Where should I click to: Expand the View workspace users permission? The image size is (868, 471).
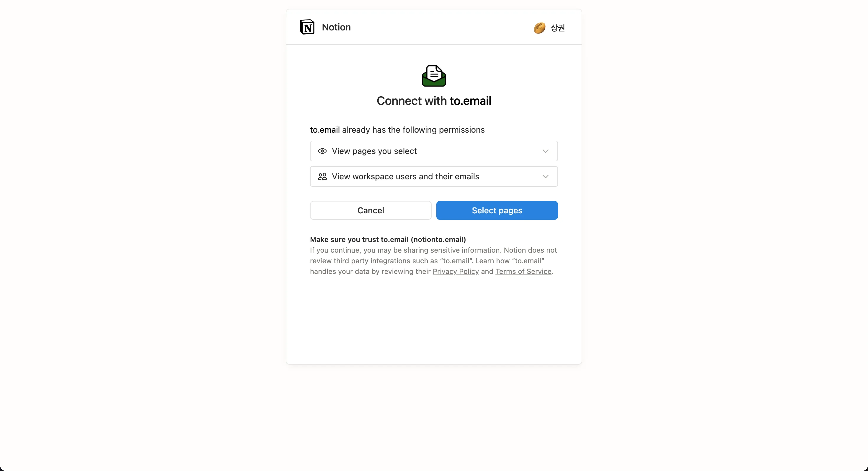546,176
